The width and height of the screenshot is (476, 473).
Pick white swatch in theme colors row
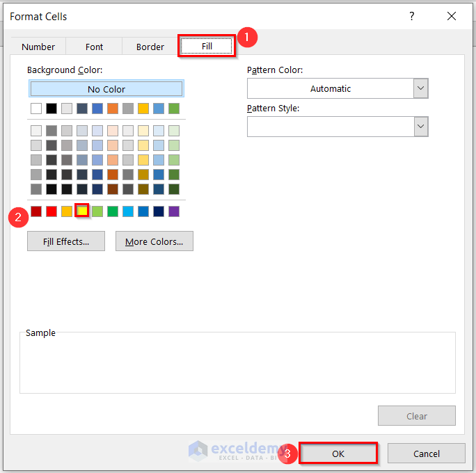point(36,109)
